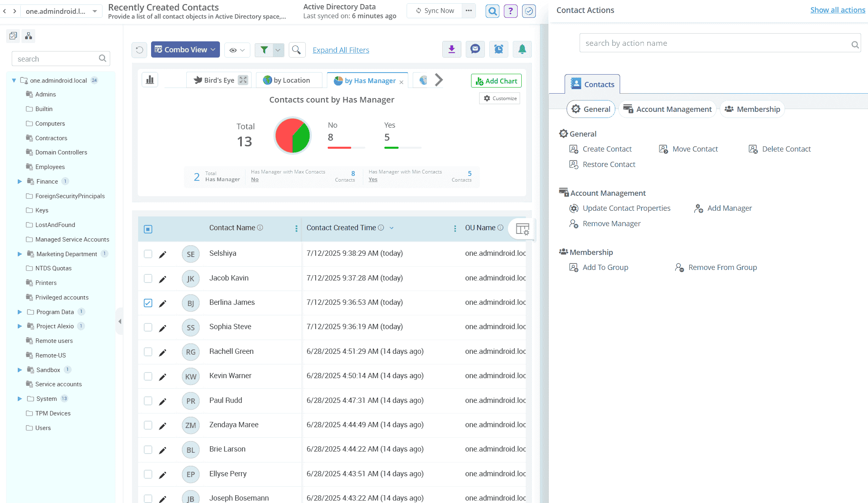The image size is (868, 503).
Task: Expand the Finance tree node
Action: [19, 181]
